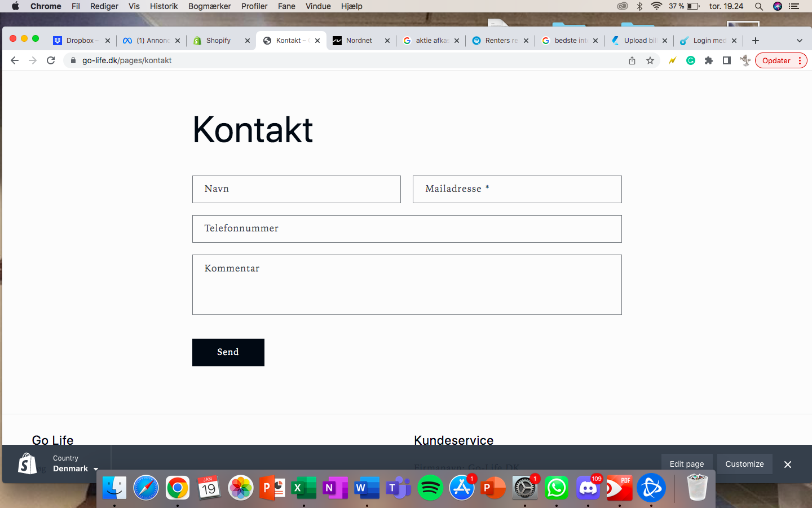
Task: Open a new tab with plus icon
Action: [x=756, y=41]
